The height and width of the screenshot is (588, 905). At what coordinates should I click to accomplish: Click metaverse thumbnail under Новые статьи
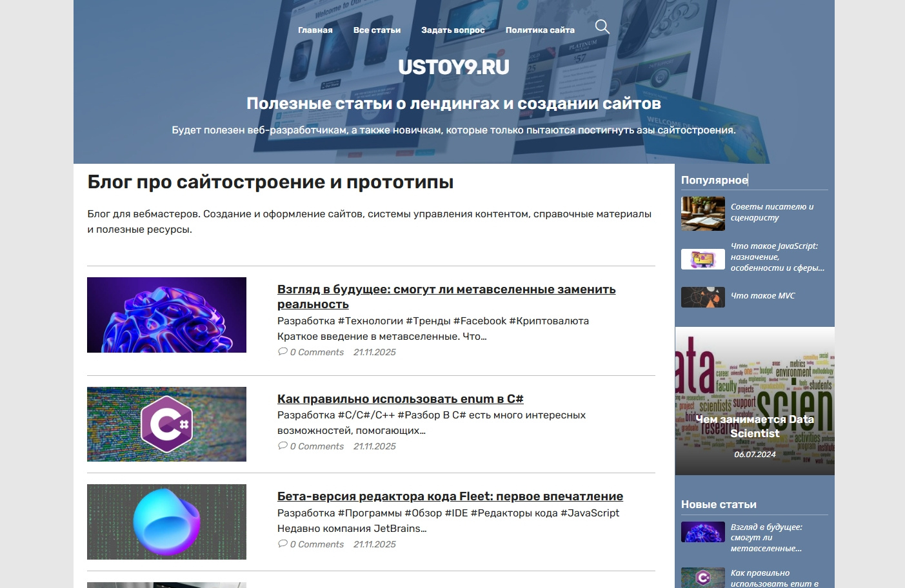(x=703, y=532)
